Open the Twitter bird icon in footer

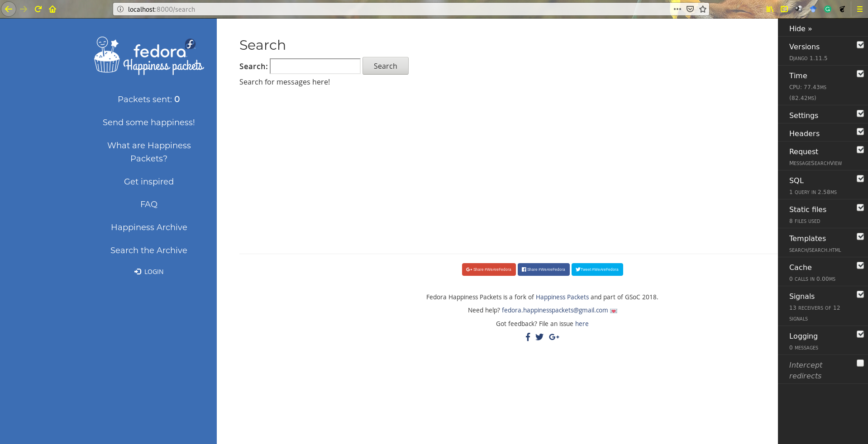point(539,337)
